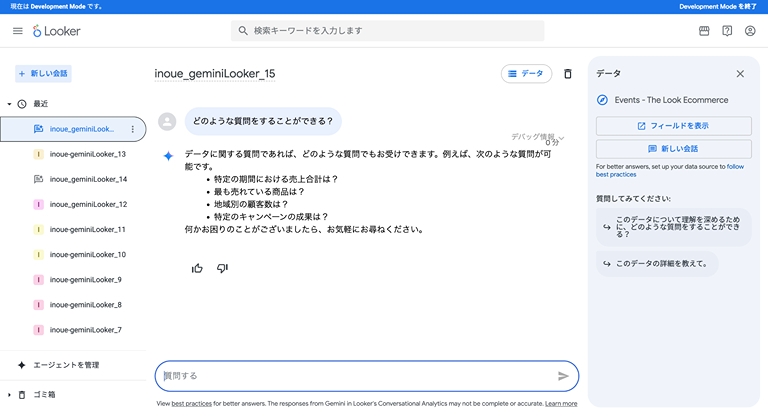Screen dimensions: 768x416
Task: Click the yellow badge of inoue-geminiLooker_13
Action: (38, 154)
